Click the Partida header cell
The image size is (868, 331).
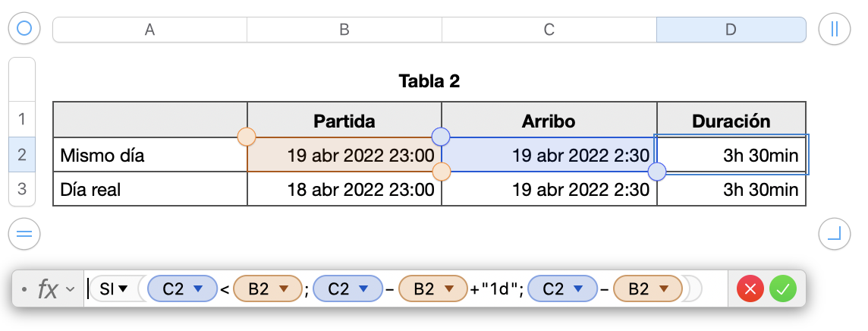(x=344, y=121)
